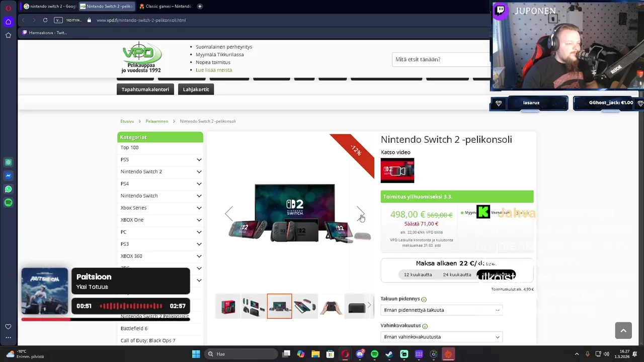Expand XBOX One category
This screenshot has height=362, width=644.
click(199, 220)
